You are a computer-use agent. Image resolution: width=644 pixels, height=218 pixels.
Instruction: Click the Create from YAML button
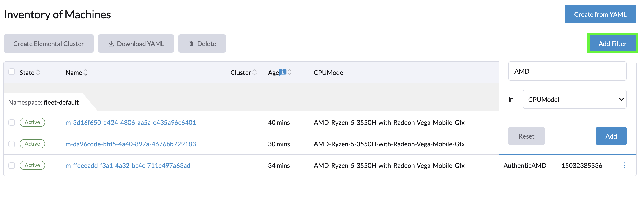(x=600, y=14)
